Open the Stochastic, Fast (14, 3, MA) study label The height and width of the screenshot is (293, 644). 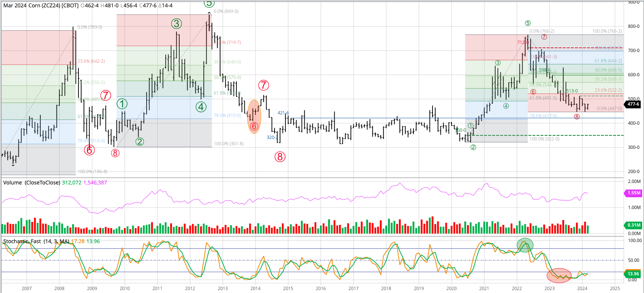coord(36,241)
